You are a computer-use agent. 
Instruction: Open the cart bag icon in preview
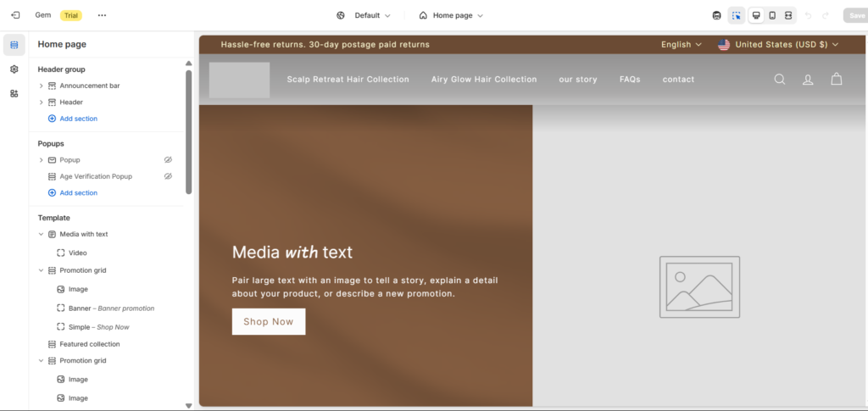(837, 80)
